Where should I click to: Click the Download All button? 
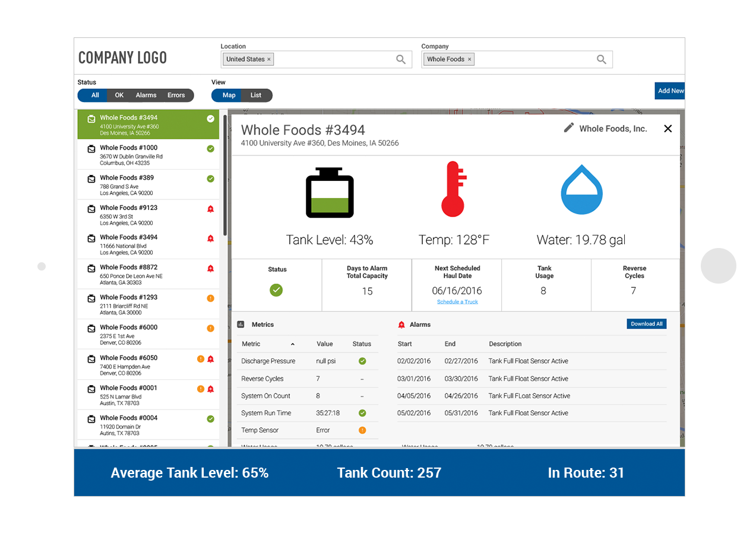647,324
